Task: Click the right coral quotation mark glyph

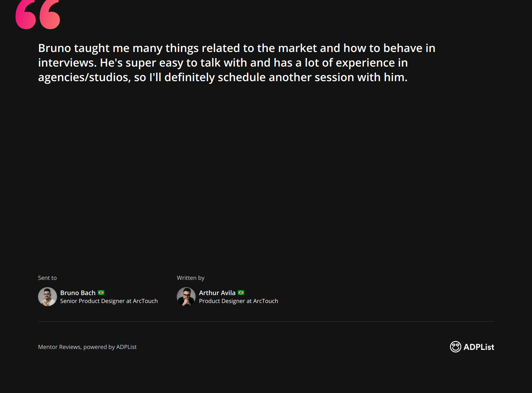Action: point(50,15)
